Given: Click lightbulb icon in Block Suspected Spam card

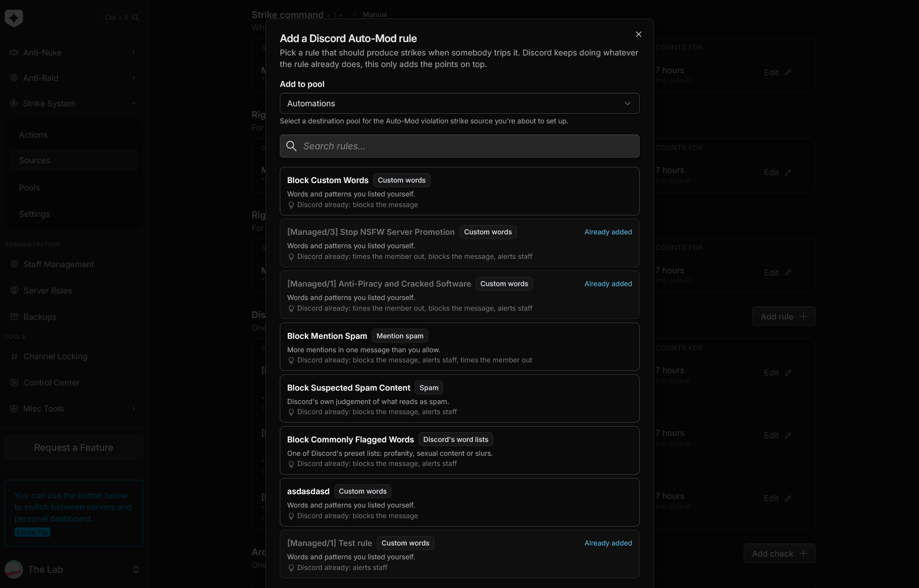Looking at the screenshot, I should click(x=291, y=412).
